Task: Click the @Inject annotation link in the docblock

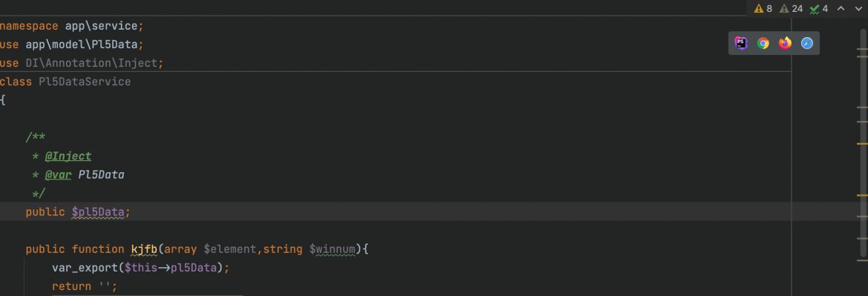Action: (68, 156)
